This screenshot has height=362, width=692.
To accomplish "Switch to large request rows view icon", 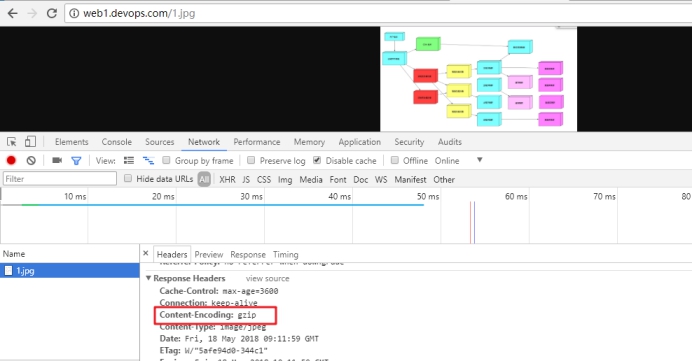I will pos(129,161).
